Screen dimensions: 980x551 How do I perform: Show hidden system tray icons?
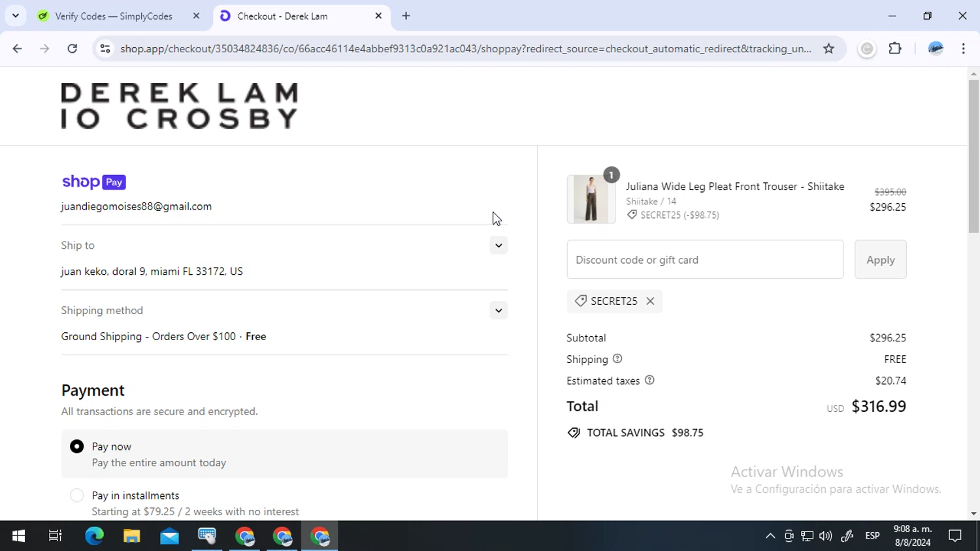pos(770,536)
